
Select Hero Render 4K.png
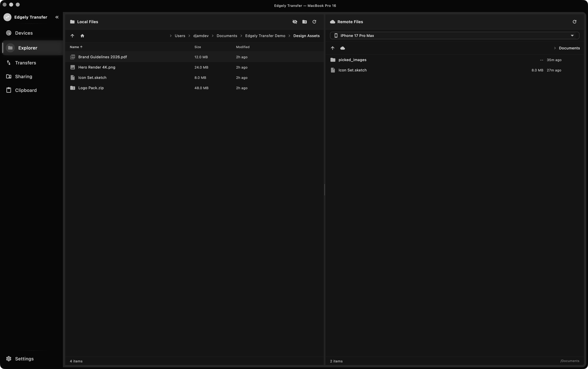coord(194,67)
